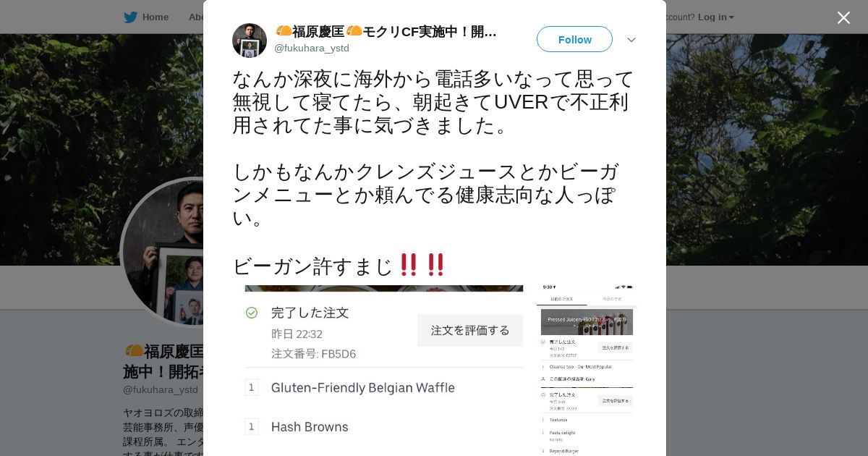Select the About menu item
Image resolution: width=868 pixels, height=456 pixels.
click(x=197, y=17)
